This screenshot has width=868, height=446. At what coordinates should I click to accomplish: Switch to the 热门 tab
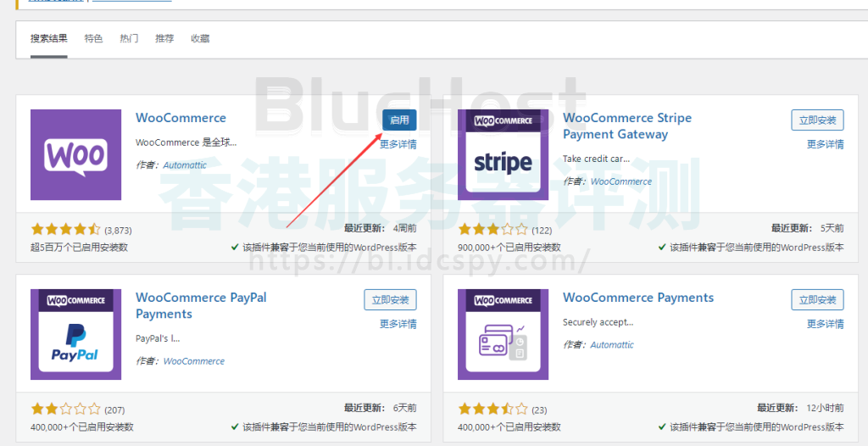point(129,39)
